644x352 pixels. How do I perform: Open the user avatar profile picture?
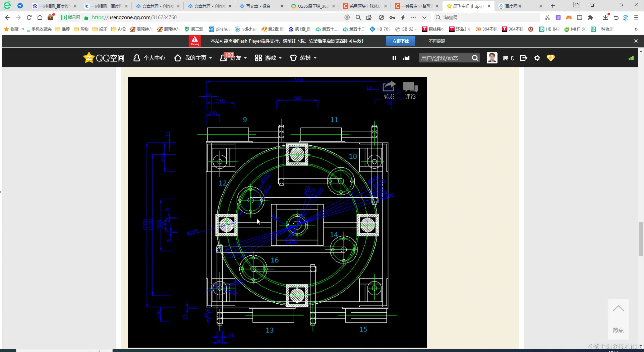tap(492, 58)
